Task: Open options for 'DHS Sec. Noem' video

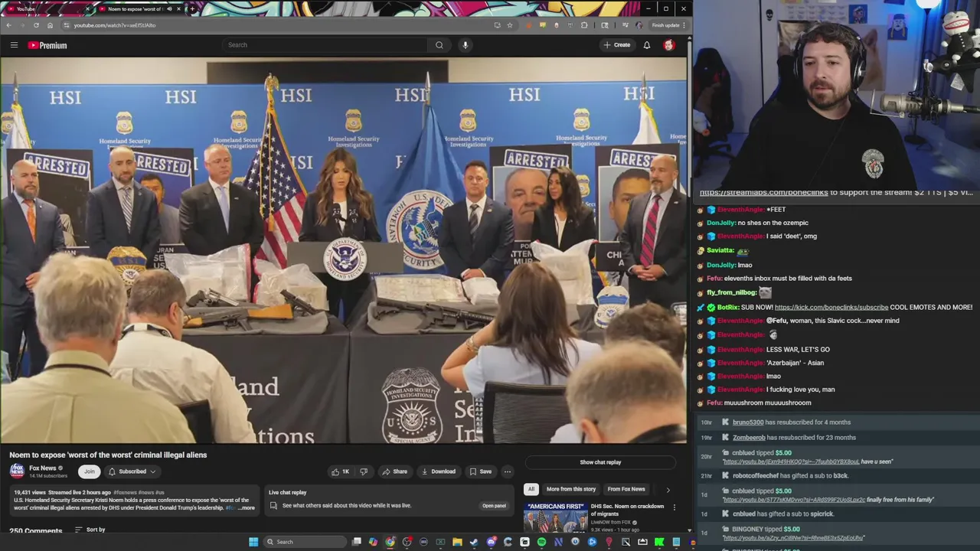Action: click(x=674, y=507)
